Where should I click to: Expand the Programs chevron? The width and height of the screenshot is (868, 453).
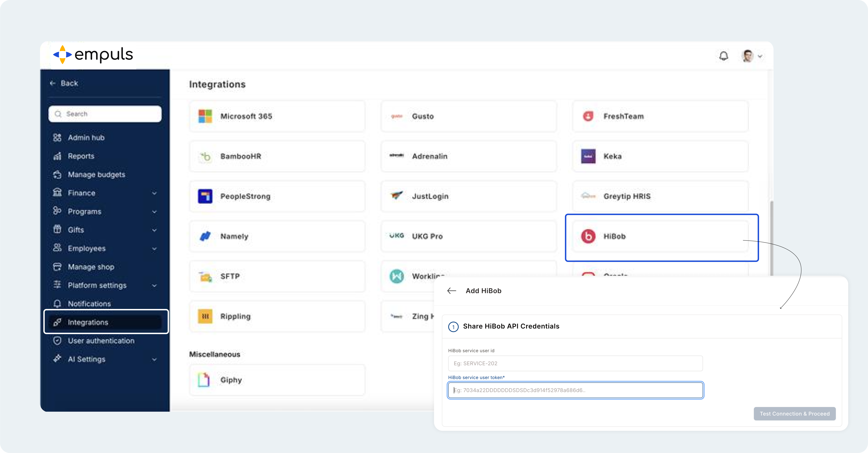154,212
